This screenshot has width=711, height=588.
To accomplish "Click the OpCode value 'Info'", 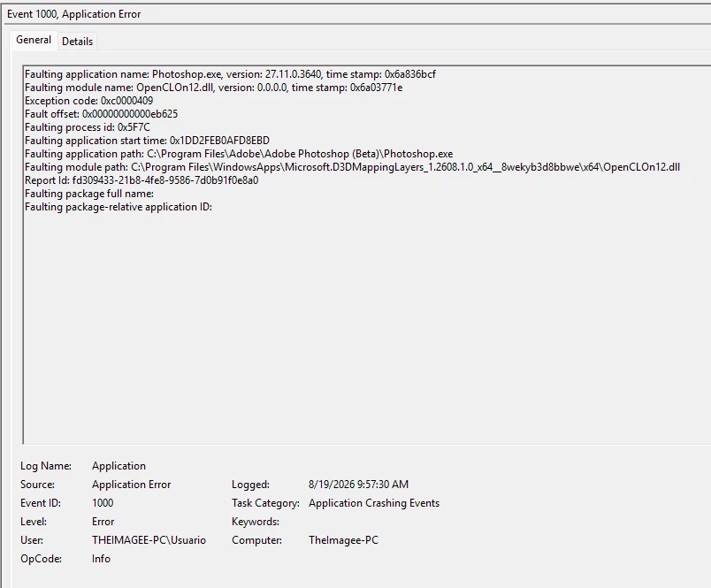I will pyautogui.click(x=101, y=559).
